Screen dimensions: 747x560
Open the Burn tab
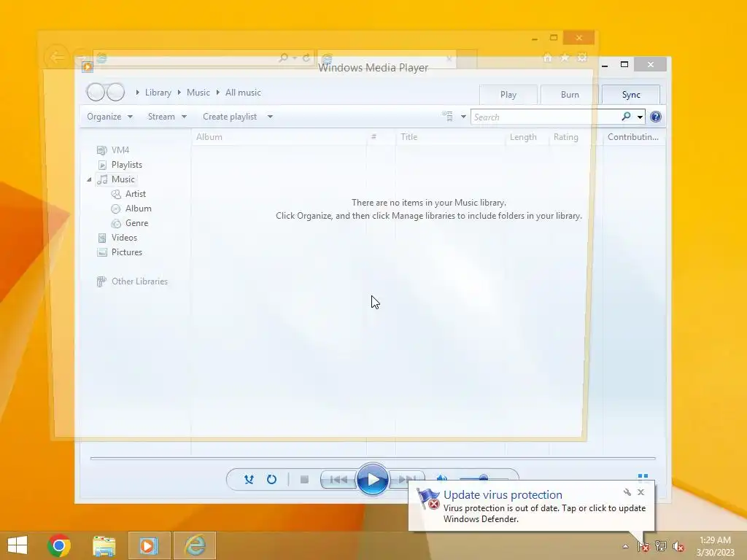click(x=570, y=95)
